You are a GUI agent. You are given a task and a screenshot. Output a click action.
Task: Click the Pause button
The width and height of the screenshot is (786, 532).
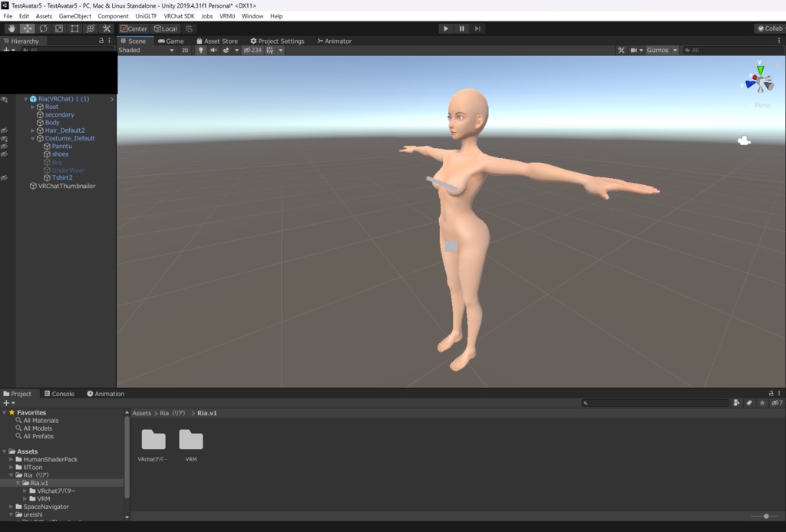point(461,28)
